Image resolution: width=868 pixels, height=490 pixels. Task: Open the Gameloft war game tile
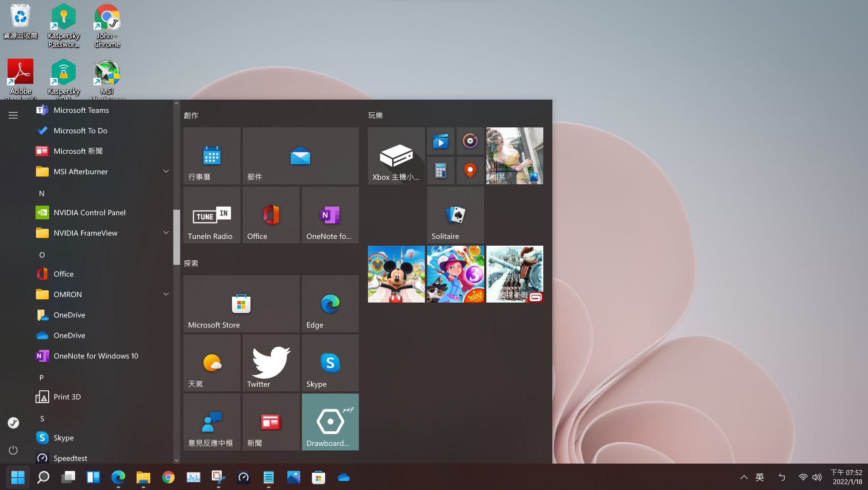click(515, 274)
